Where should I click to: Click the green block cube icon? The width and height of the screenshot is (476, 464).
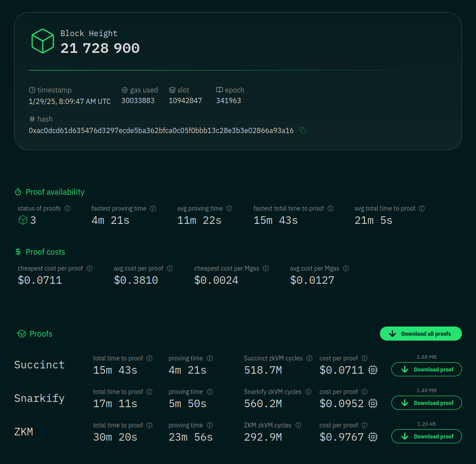tap(42, 41)
